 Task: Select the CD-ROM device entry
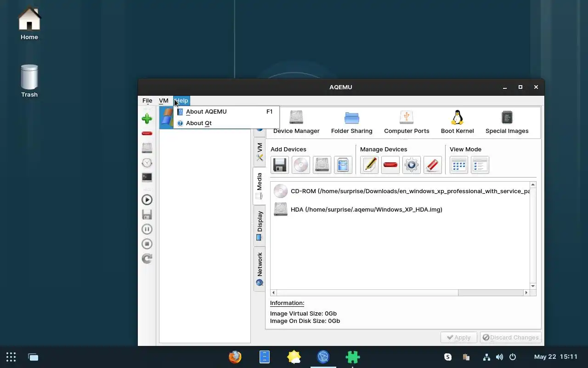coord(401,191)
